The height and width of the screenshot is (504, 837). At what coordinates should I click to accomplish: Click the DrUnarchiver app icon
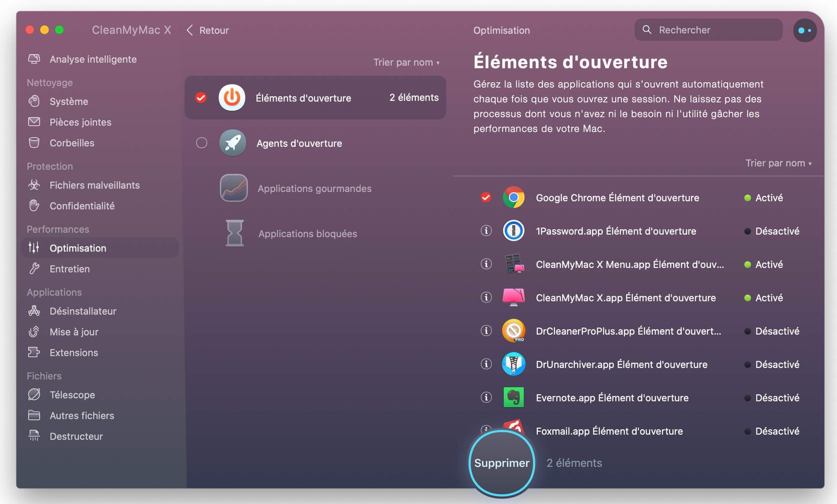pyautogui.click(x=514, y=364)
